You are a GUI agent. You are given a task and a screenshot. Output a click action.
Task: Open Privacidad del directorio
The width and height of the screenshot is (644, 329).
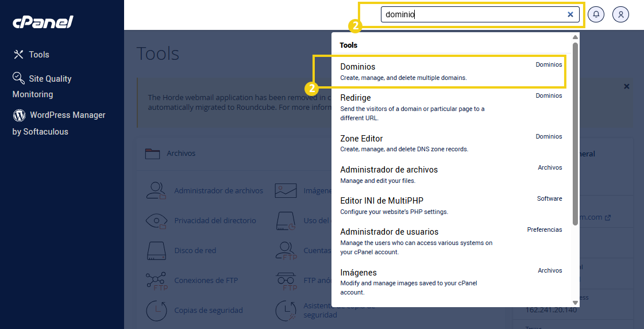click(x=215, y=220)
